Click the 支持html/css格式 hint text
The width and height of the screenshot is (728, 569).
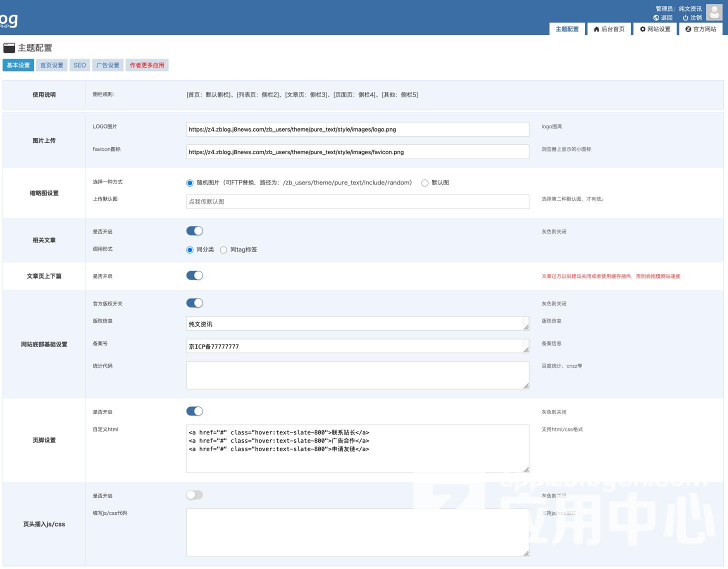[x=562, y=429]
